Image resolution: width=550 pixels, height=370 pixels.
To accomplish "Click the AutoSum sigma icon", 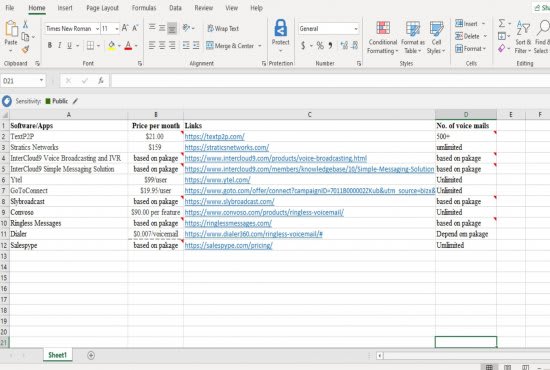I will [502, 23].
